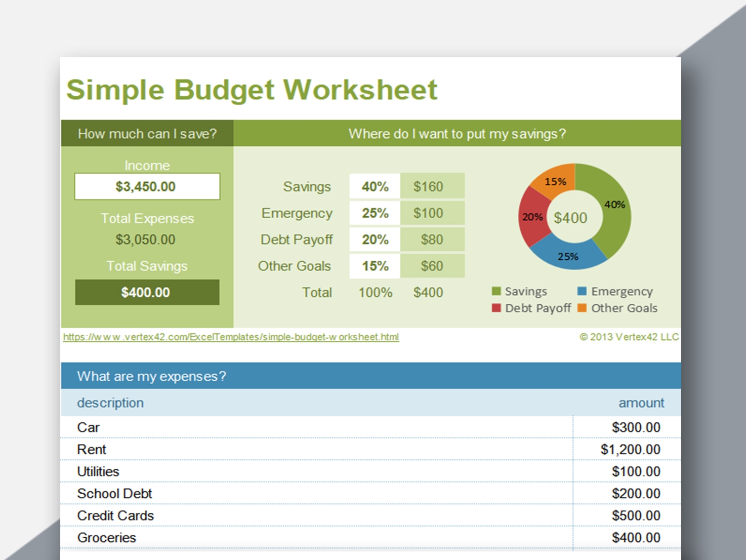Click the 'What are my expenses?' header
This screenshot has width=746, height=560.
tap(152, 376)
